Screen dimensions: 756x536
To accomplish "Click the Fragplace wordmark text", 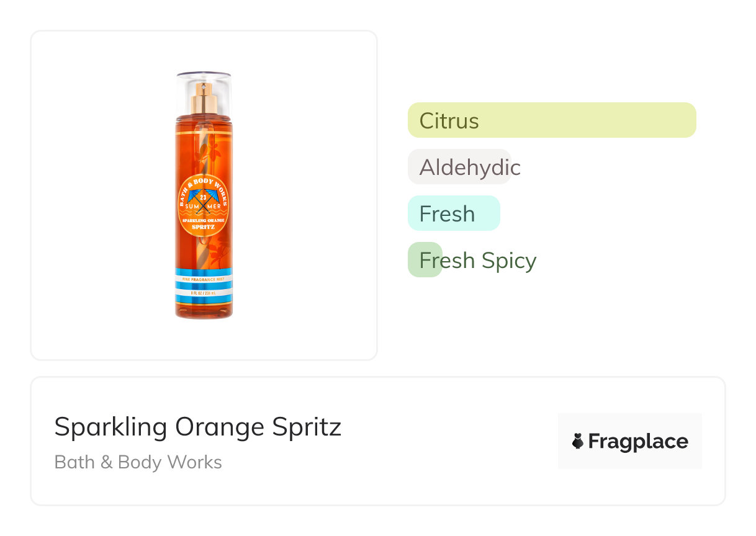I will point(638,441).
